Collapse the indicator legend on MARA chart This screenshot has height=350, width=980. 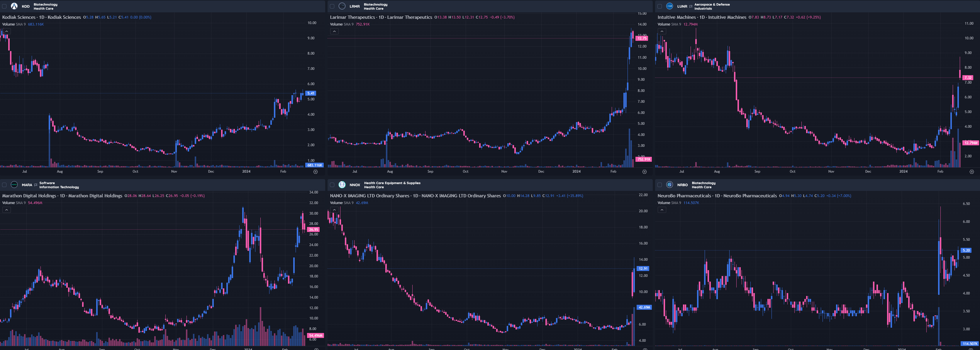tap(6, 210)
